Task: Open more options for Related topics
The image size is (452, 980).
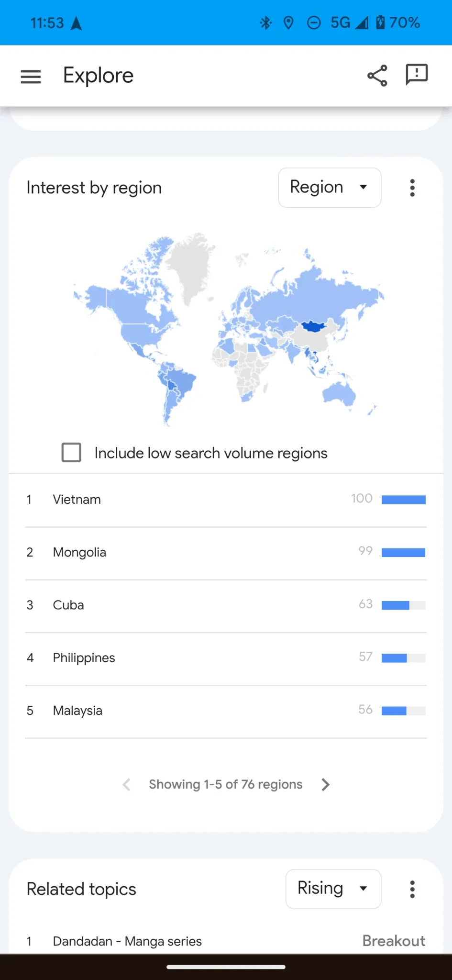Action: [x=412, y=889]
